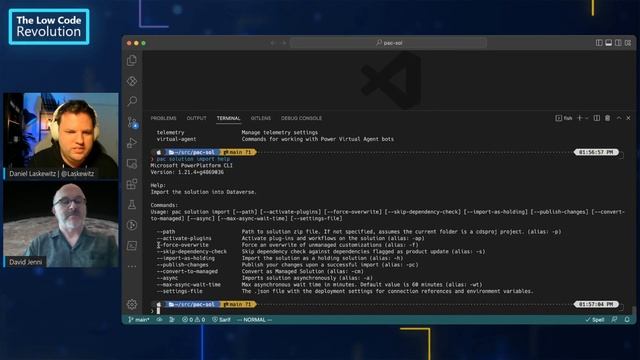Kill terminal with trash icon

(608, 118)
